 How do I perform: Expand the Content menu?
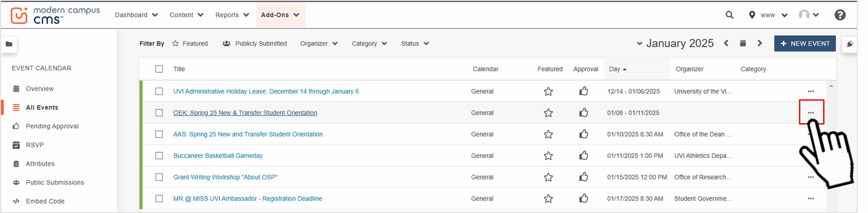tap(186, 15)
